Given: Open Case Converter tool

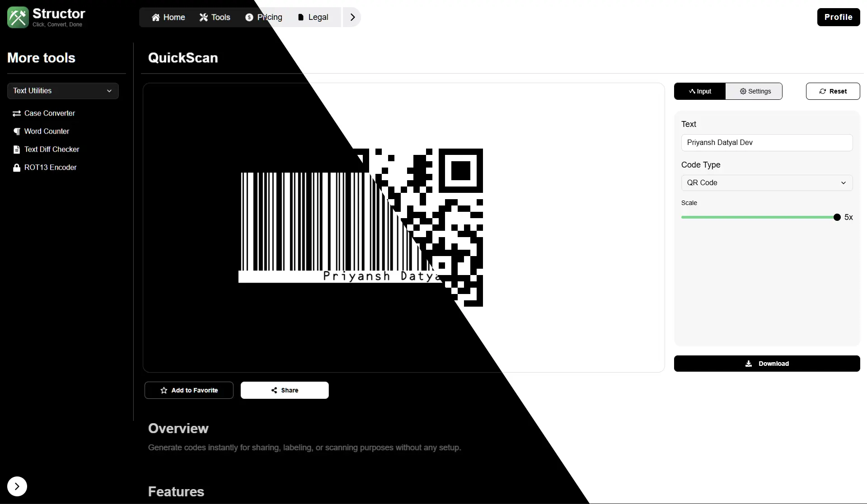Looking at the screenshot, I should tap(49, 113).
